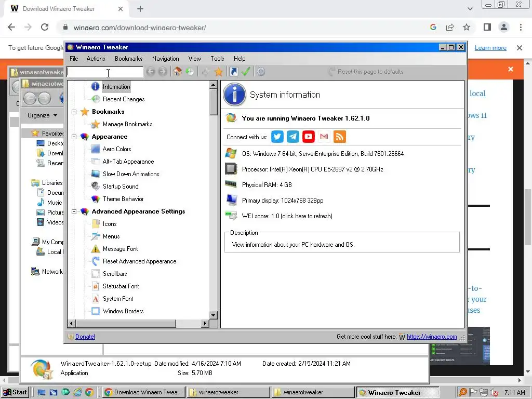Click the gold star bookmarks toolbar icon
The image size is (532, 399).
click(219, 72)
